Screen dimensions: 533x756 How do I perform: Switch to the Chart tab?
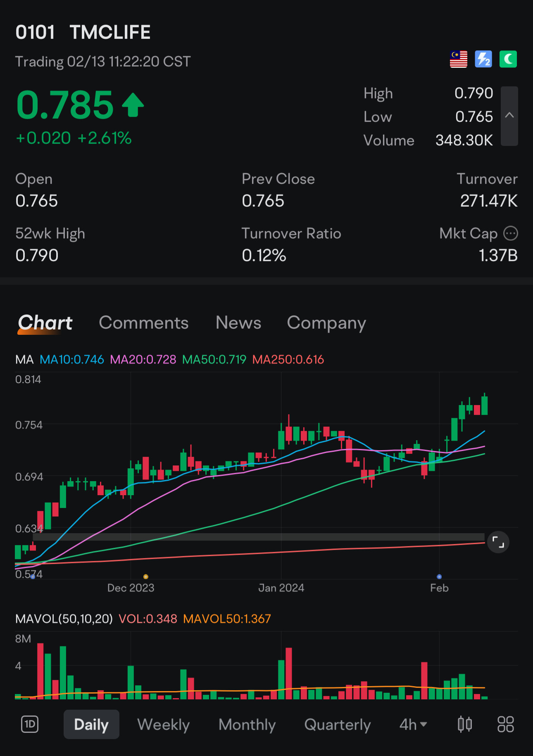click(x=45, y=323)
